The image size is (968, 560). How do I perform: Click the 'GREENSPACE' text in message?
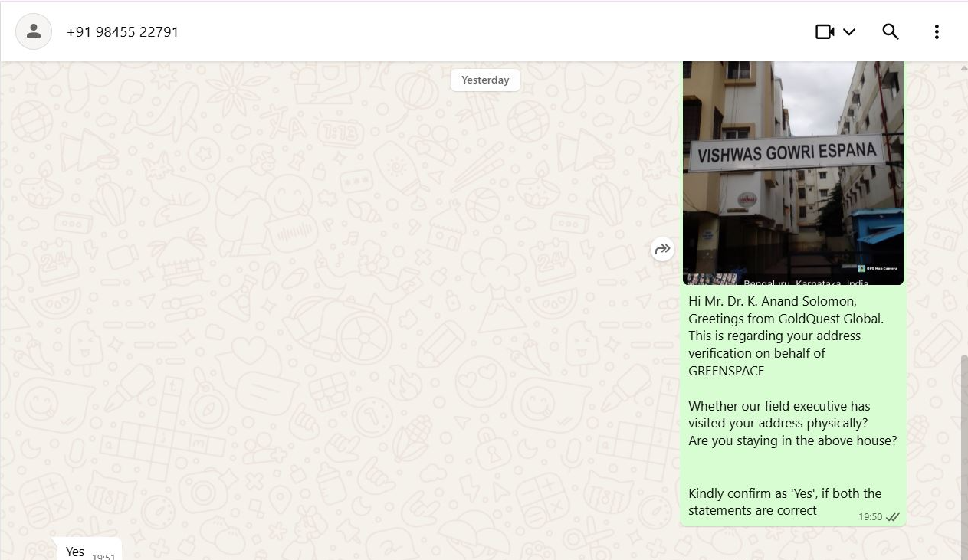[x=727, y=371]
